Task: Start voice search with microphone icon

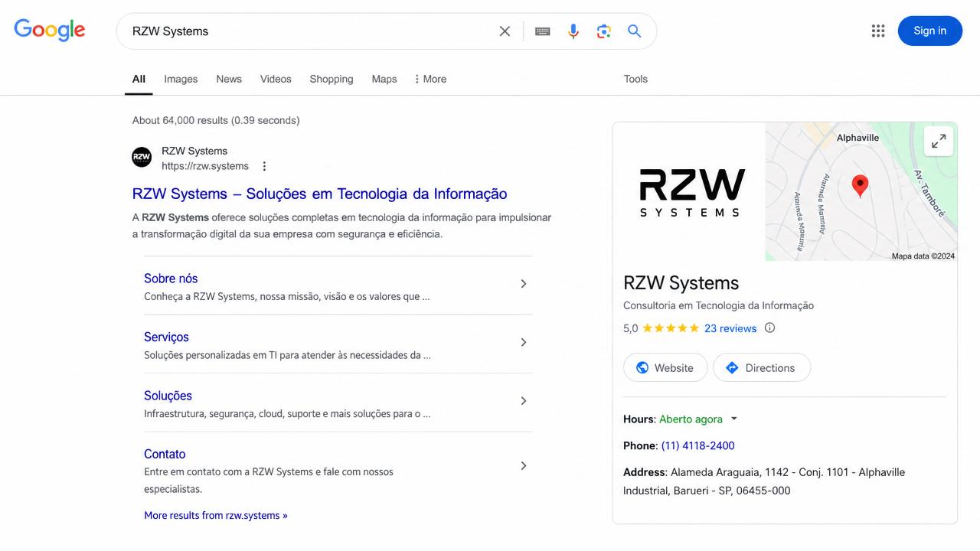Action: pos(573,31)
